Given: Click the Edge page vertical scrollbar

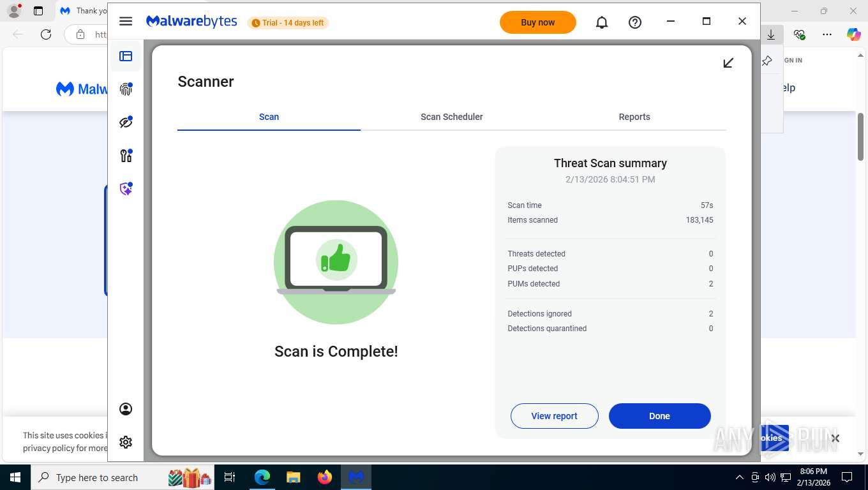Looking at the screenshot, I should click(860, 137).
